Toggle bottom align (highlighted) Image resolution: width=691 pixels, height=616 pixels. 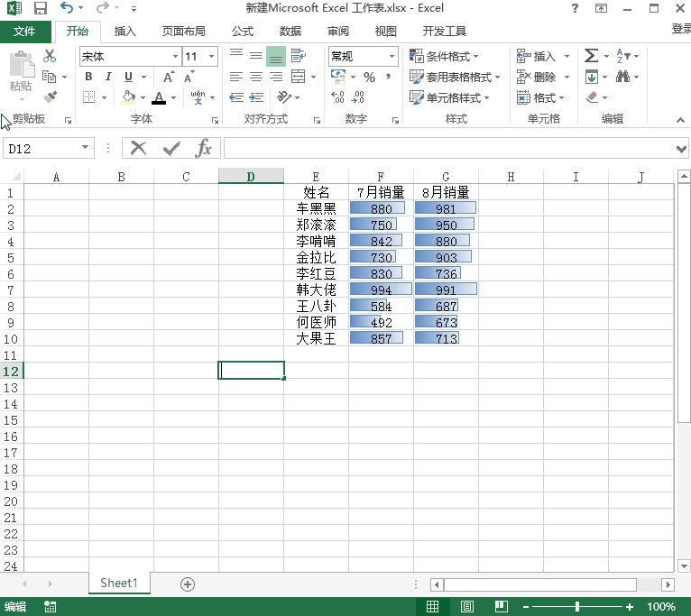click(276, 57)
